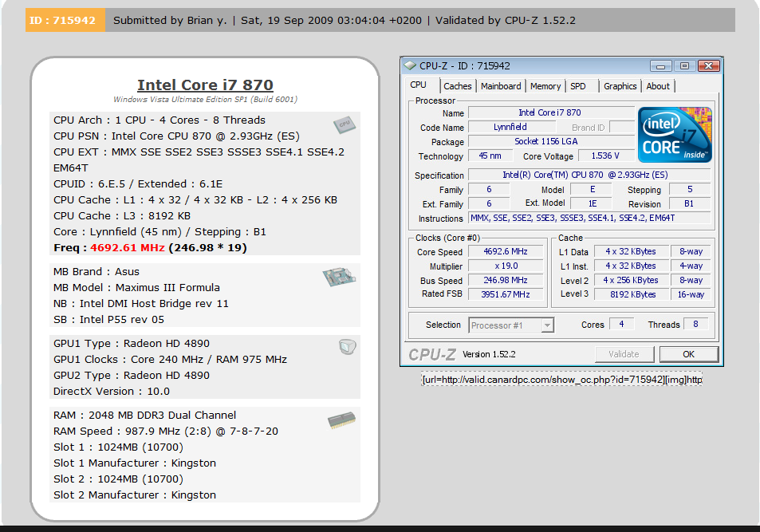
Task: Click the motherboard icon beside MB Brand
Action: [x=339, y=277]
